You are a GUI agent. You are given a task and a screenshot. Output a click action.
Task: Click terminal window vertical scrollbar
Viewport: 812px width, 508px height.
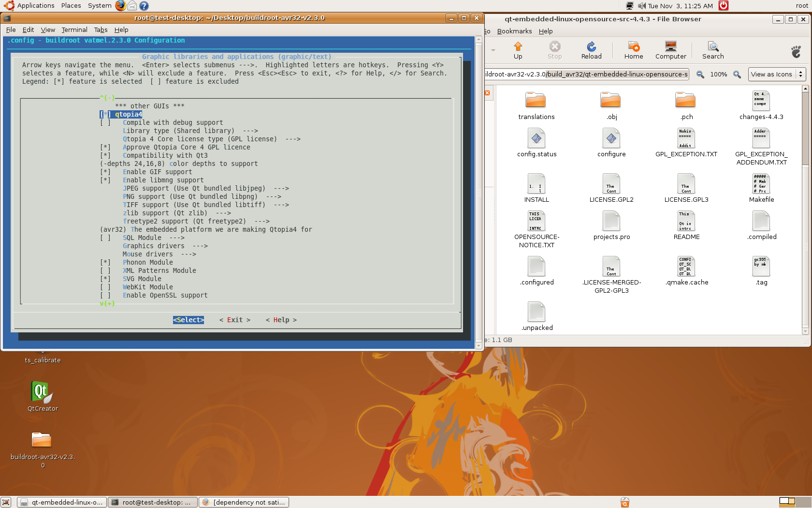478,193
